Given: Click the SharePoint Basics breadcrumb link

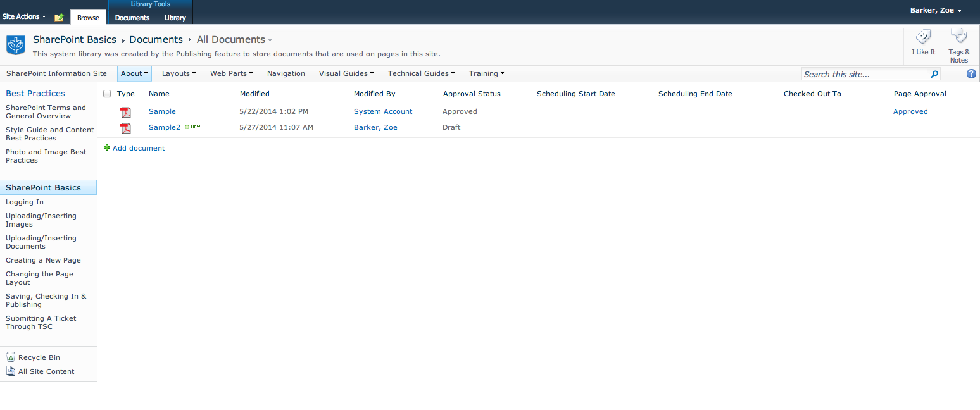Looking at the screenshot, I should click(x=75, y=40).
